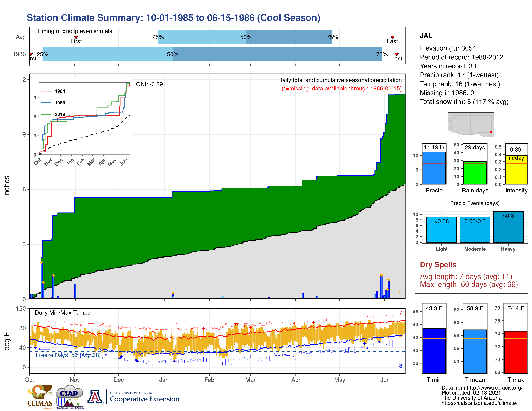Click 'Missing in 1986: 0' text
Image resolution: width=532 pixels, height=411 pixels.
(x=447, y=93)
